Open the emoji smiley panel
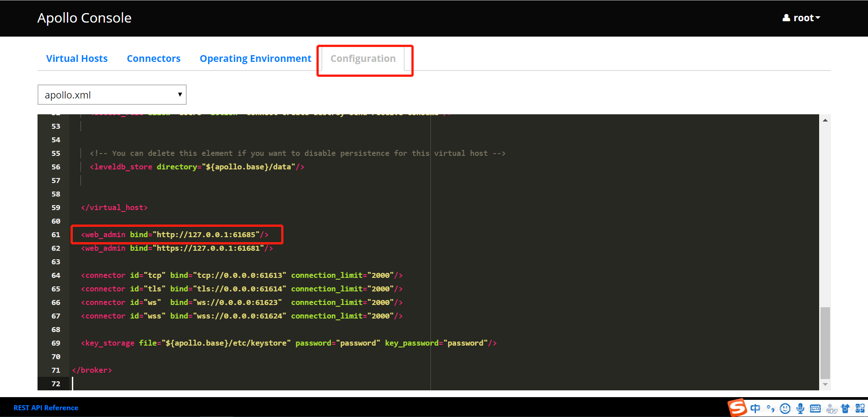Screen dimensions: 868x417 pyautogui.click(x=785, y=408)
